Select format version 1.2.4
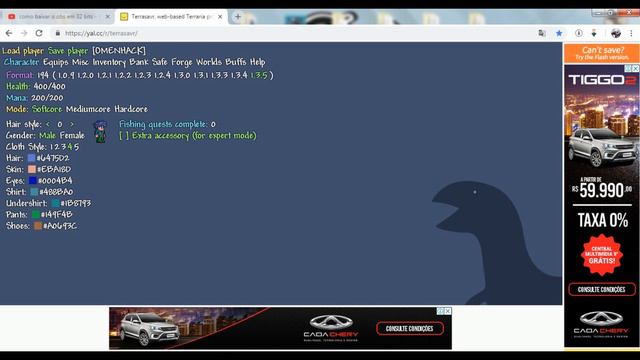Image resolution: width=640 pixels, height=360 pixels. click(162, 76)
